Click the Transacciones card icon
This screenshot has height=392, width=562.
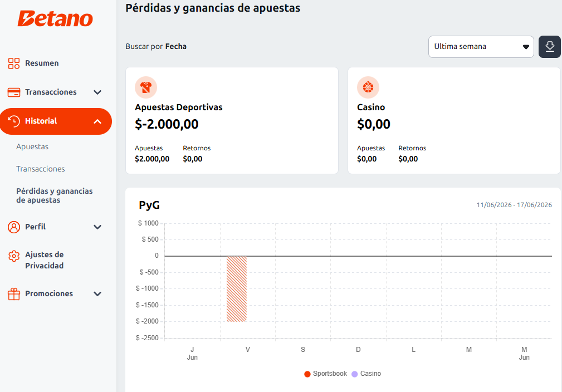click(13, 92)
